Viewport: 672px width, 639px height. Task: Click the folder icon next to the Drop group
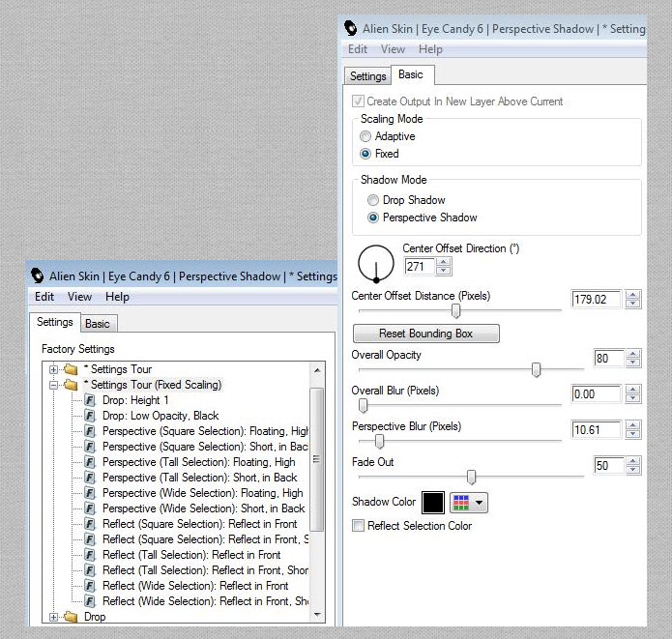(x=71, y=617)
